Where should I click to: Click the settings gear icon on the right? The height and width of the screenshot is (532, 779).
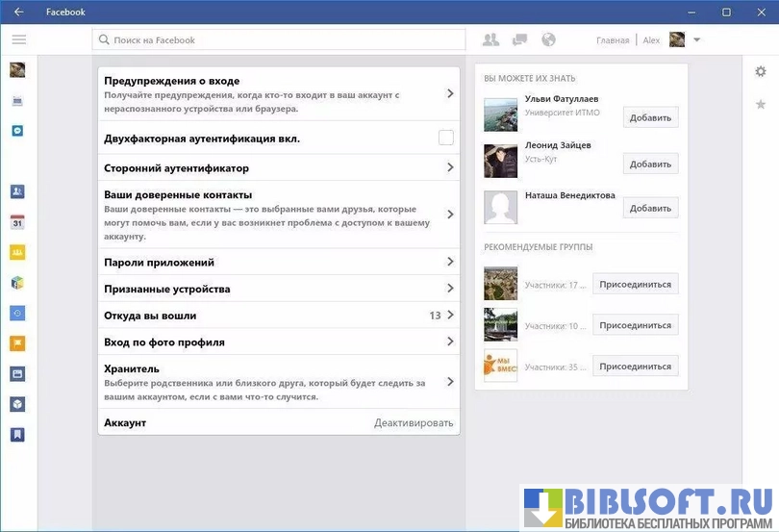point(761,71)
